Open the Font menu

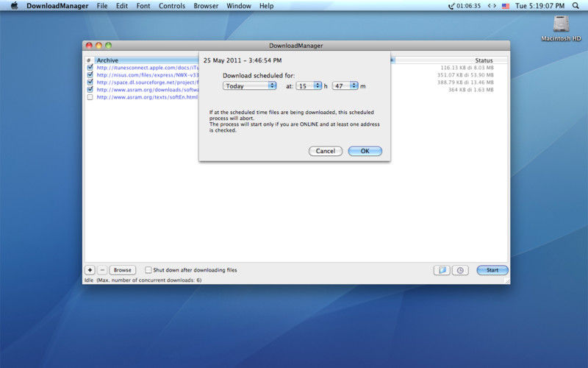click(x=143, y=6)
